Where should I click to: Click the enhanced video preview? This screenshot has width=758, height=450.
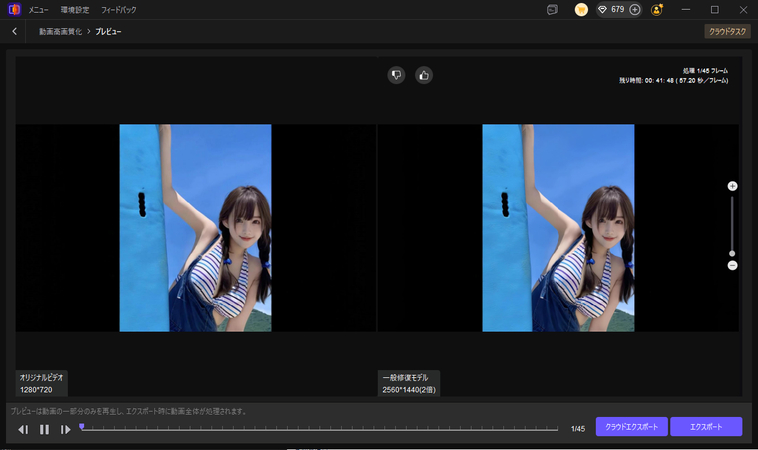(558, 228)
